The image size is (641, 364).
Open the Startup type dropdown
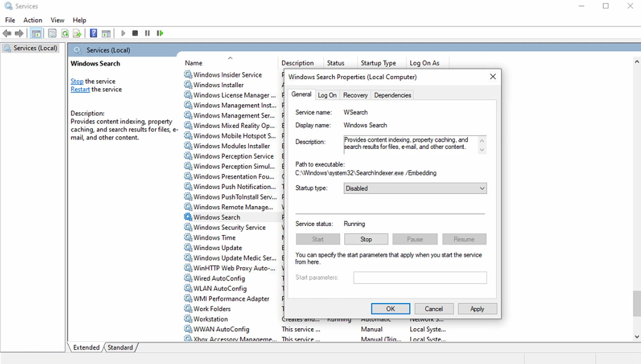[x=415, y=188]
